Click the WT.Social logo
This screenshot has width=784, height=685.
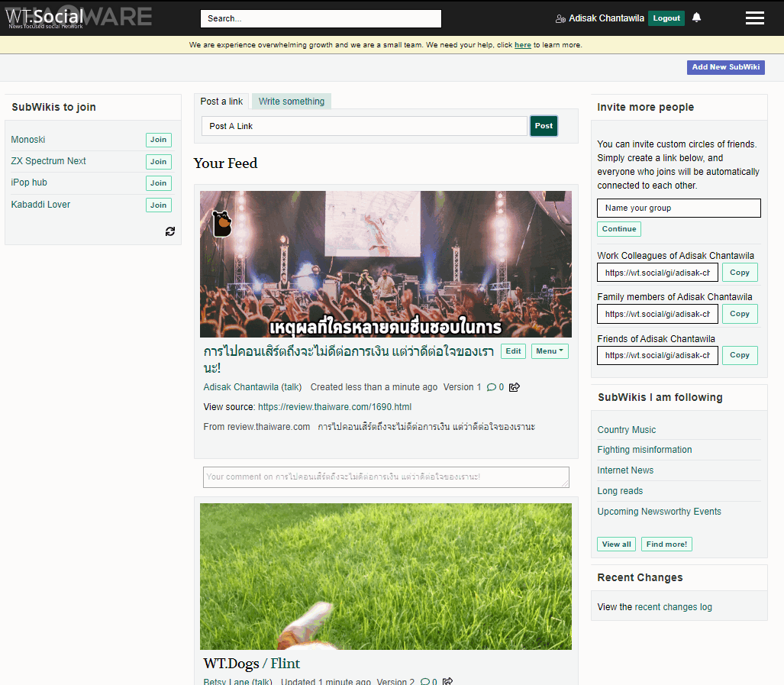pyautogui.click(x=46, y=18)
